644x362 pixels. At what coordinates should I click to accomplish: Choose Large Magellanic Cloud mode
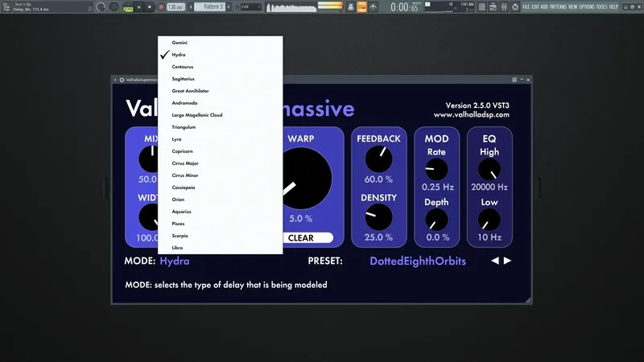coord(220,115)
